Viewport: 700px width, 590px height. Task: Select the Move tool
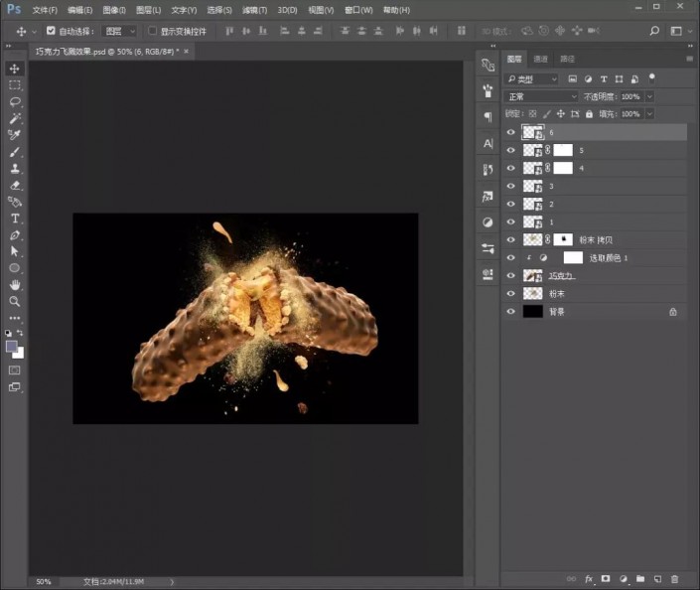click(14, 69)
